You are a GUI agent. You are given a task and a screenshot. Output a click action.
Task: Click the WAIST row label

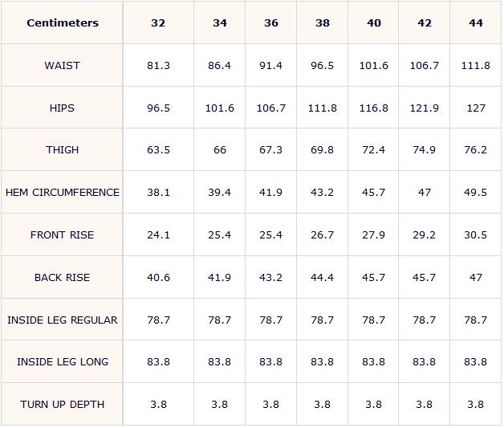click(x=62, y=66)
